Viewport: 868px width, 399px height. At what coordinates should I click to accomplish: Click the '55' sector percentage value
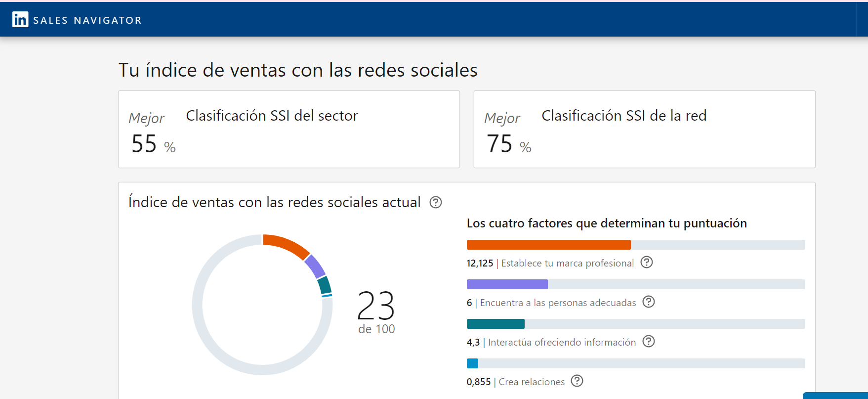point(144,144)
